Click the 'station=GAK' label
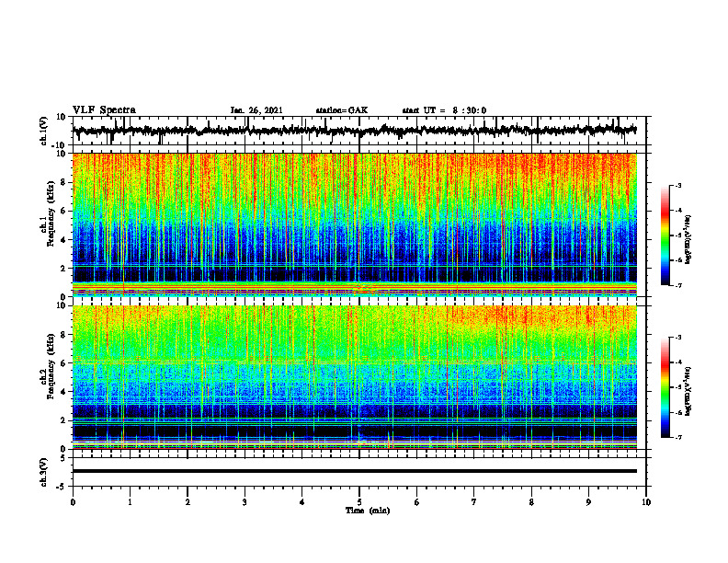 [x=342, y=110]
